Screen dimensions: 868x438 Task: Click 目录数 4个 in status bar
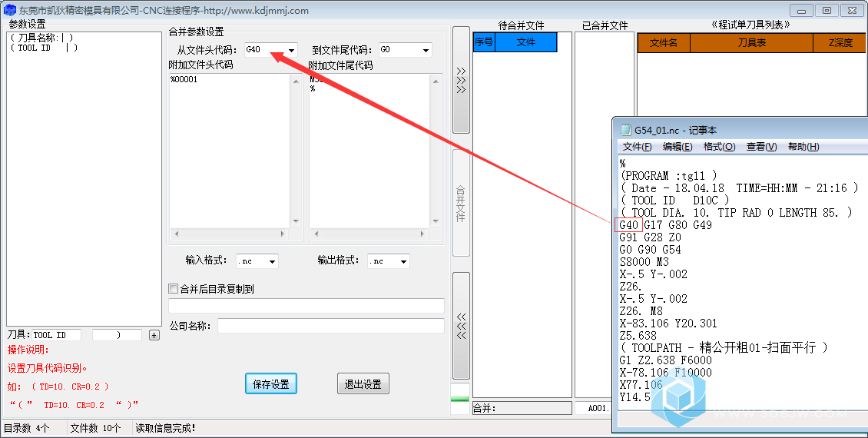point(27,428)
